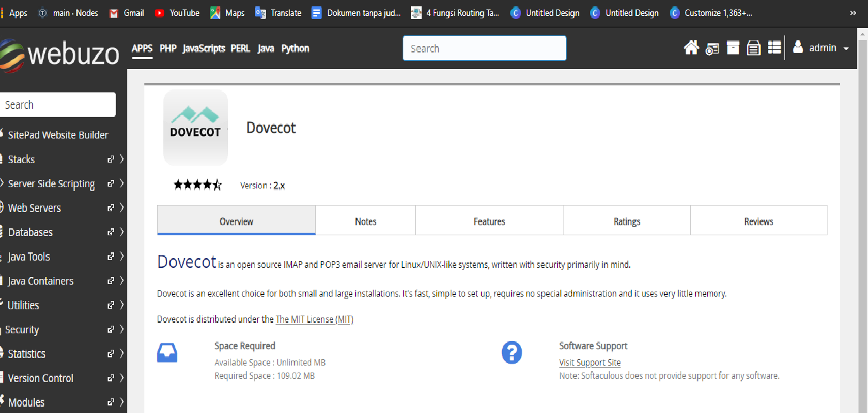Click the blue question mark support icon

[x=512, y=353]
